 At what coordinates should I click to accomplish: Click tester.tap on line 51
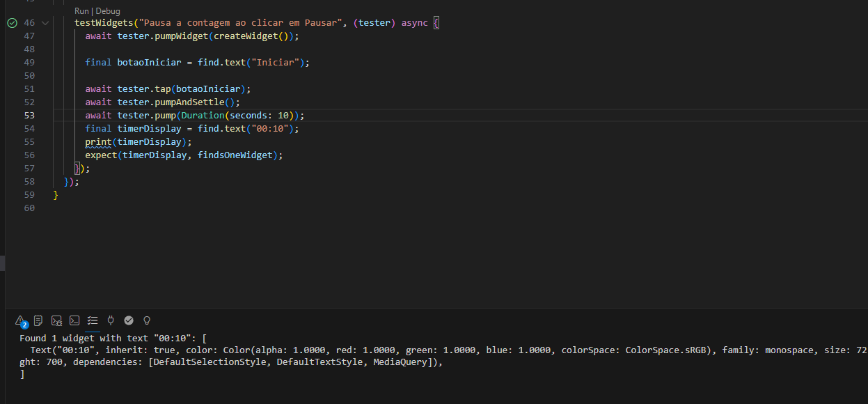point(143,89)
